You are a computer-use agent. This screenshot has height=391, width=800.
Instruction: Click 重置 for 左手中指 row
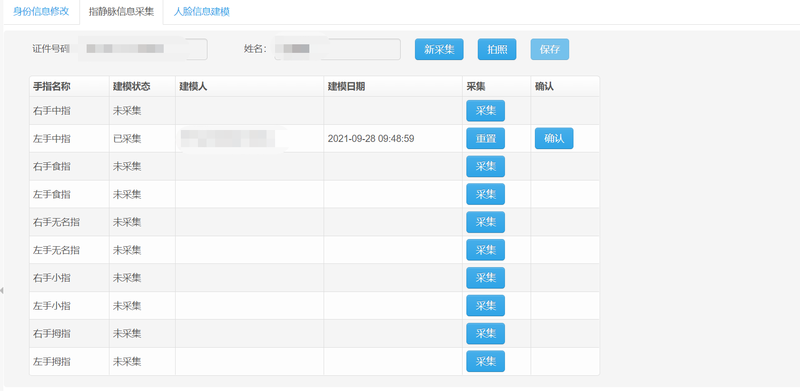485,138
